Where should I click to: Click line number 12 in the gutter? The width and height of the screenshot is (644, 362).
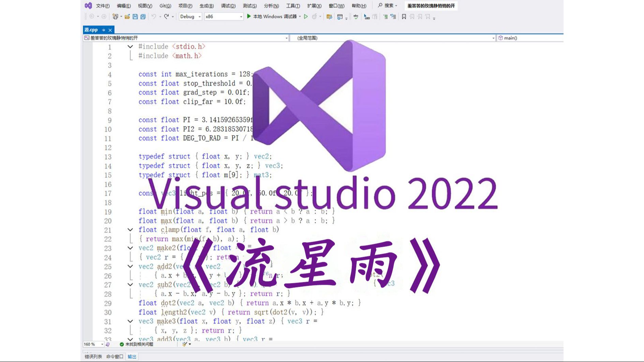(x=108, y=148)
